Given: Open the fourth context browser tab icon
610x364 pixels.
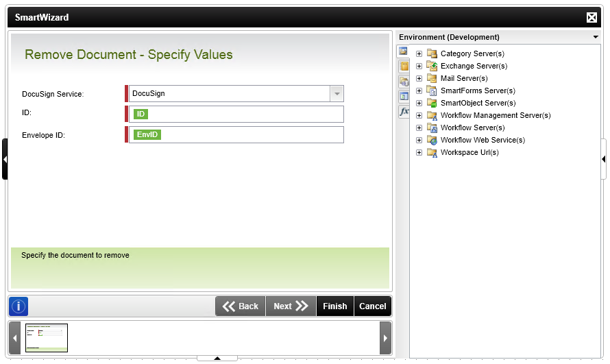Looking at the screenshot, I should point(404,97).
